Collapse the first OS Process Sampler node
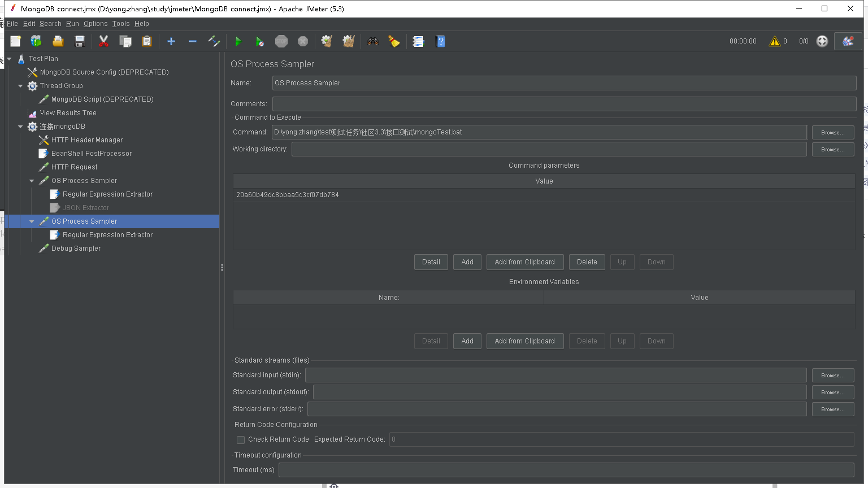This screenshot has height=488, width=868. [32, 181]
